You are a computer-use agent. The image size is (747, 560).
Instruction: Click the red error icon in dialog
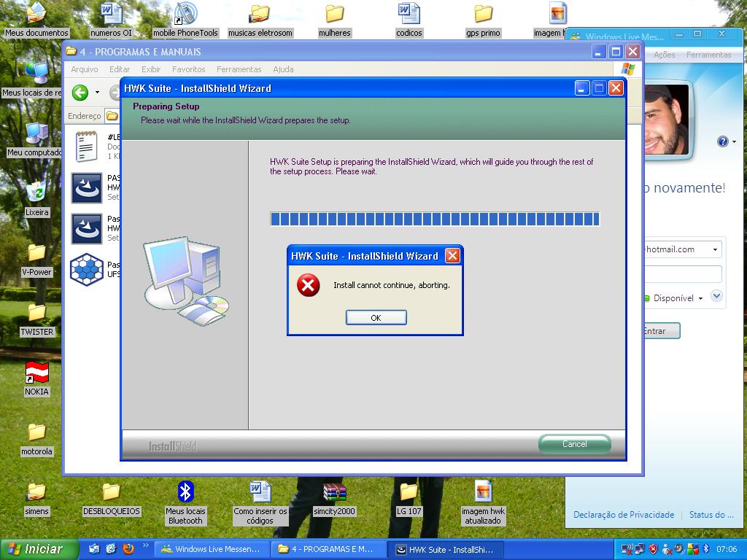tap(309, 285)
